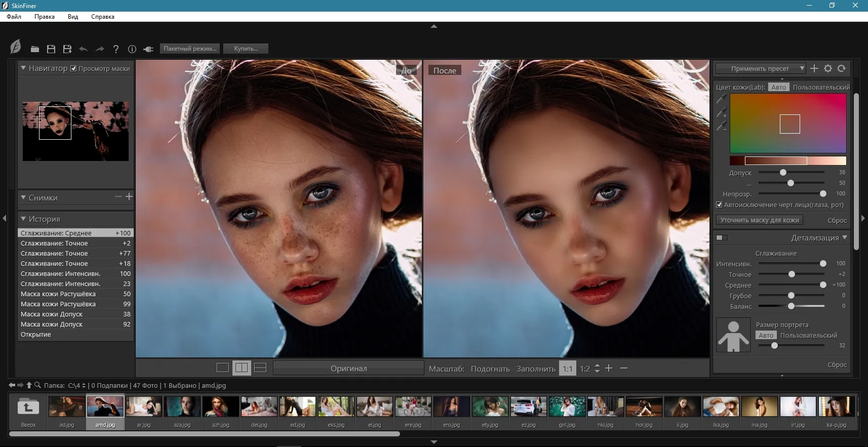
Task: Open help with the question mark icon
Action: (116, 49)
